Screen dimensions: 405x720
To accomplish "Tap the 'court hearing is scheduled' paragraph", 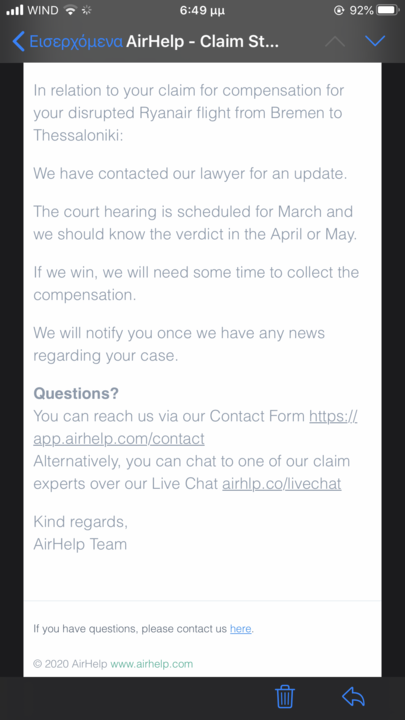I will pos(195,223).
